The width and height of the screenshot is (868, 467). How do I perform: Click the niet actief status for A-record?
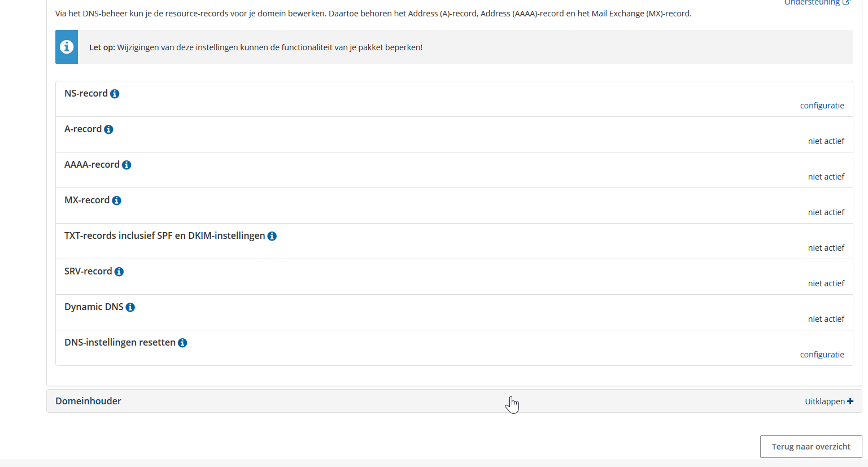click(x=826, y=141)
